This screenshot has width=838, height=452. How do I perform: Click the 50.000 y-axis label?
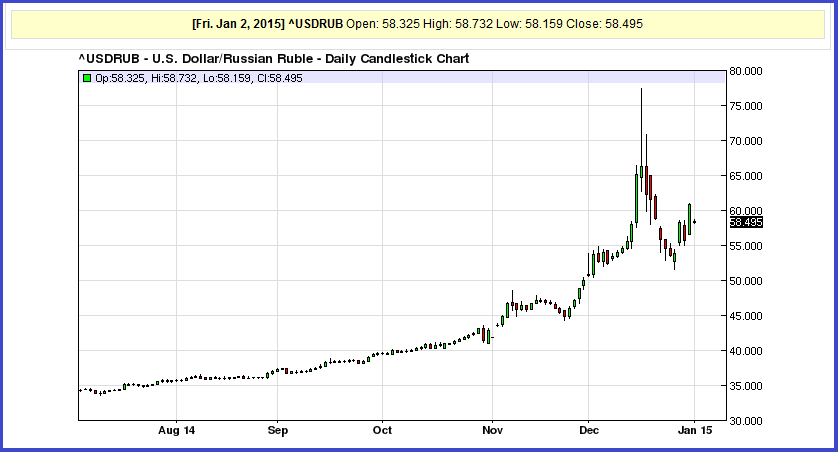click(x=746, y=281)
